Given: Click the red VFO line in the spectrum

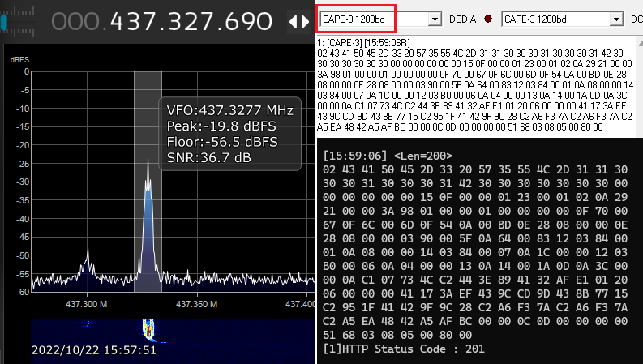Looking at the screenshot, I should [148, 181].
